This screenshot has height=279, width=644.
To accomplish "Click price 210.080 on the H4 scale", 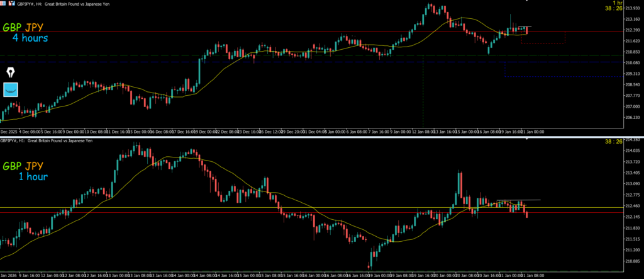I will tap(633, 63).
